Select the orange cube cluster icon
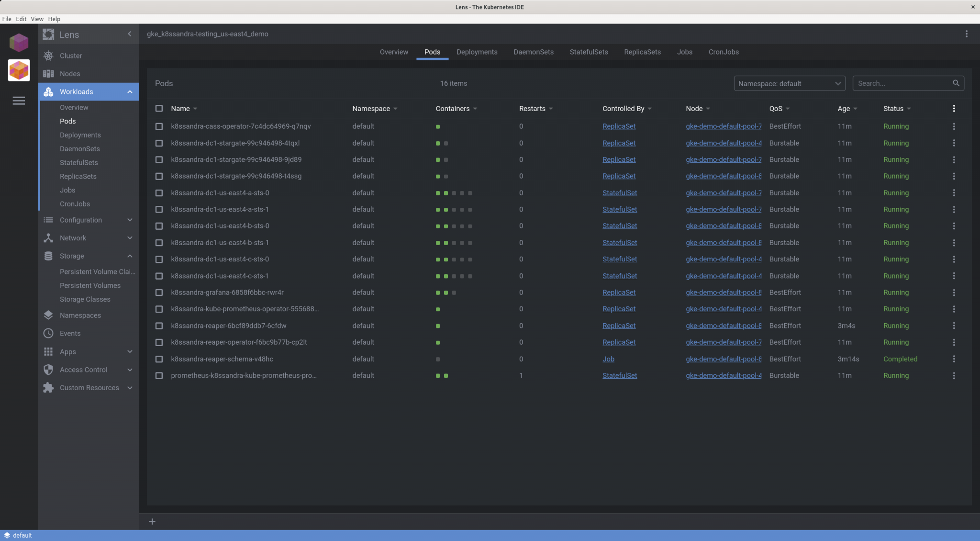Viewport: 980px width, 541px height. tap(19, 70)
